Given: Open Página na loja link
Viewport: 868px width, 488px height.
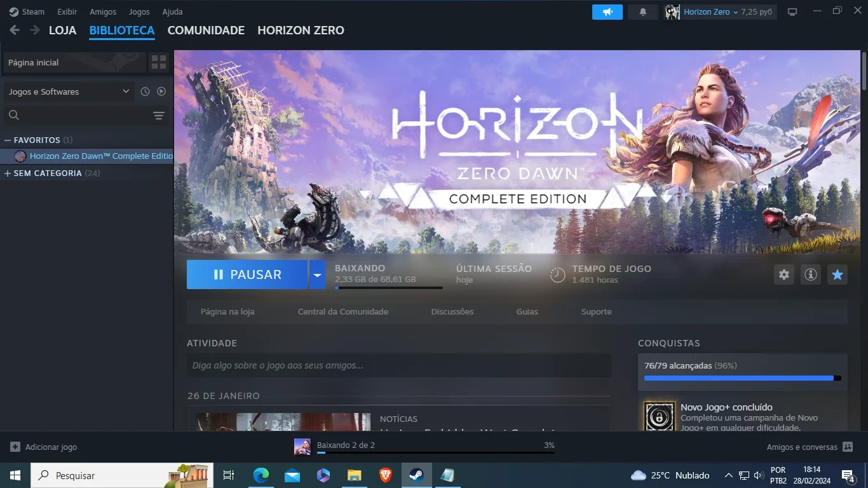Looking at the screenshot, I should coord(227,312).
